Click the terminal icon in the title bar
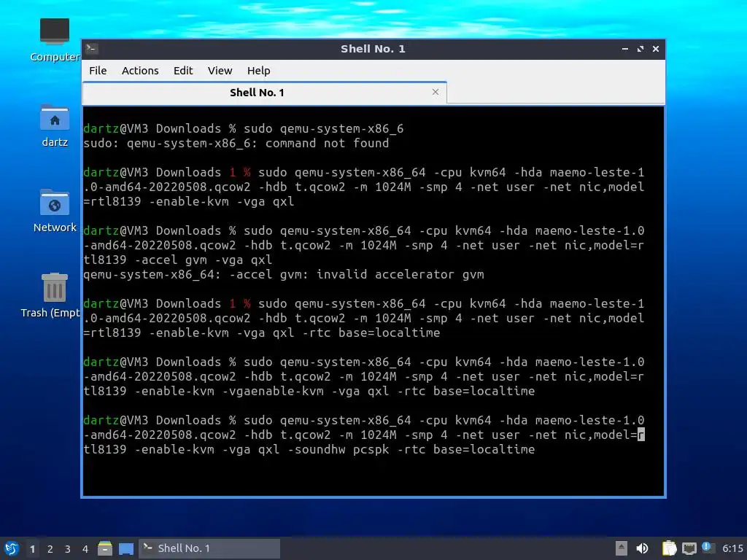The height and width of the screenshot is (560, 747). pyautogui.click(x=92, y=49)
